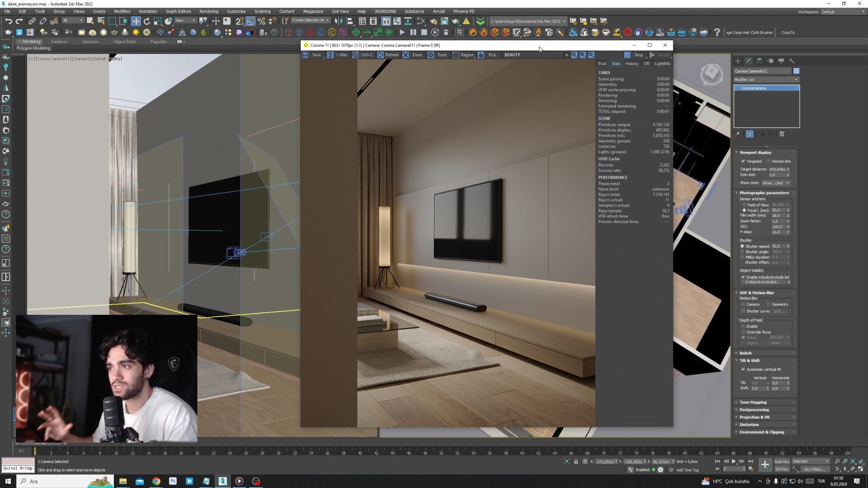Switch to the LightMix tab
Viewport: 868px width, 488px height.
pos(662,64)
